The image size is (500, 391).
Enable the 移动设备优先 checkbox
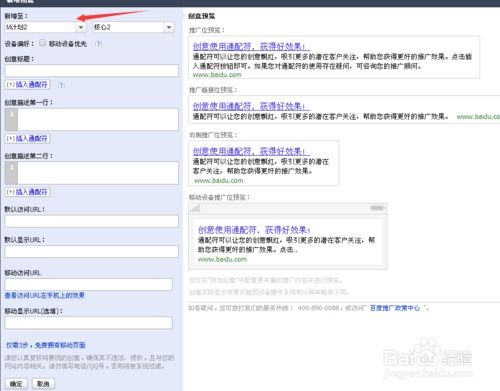(42, 43)
